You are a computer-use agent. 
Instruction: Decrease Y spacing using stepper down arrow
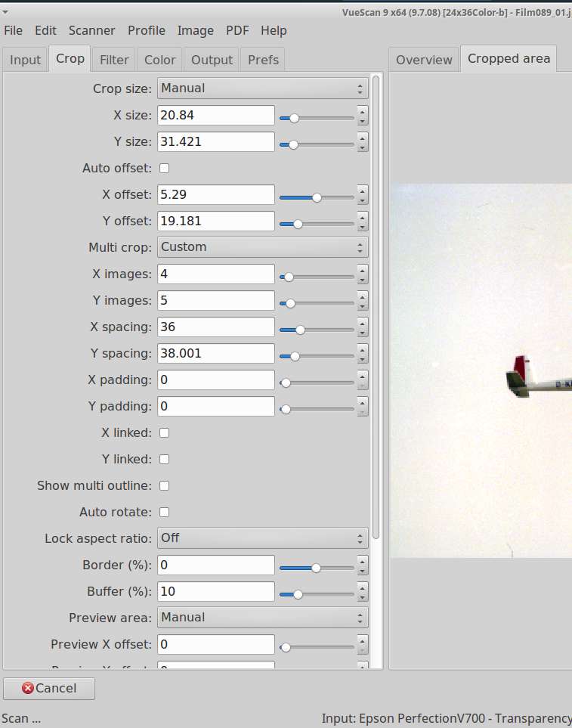tap(363, 358)
